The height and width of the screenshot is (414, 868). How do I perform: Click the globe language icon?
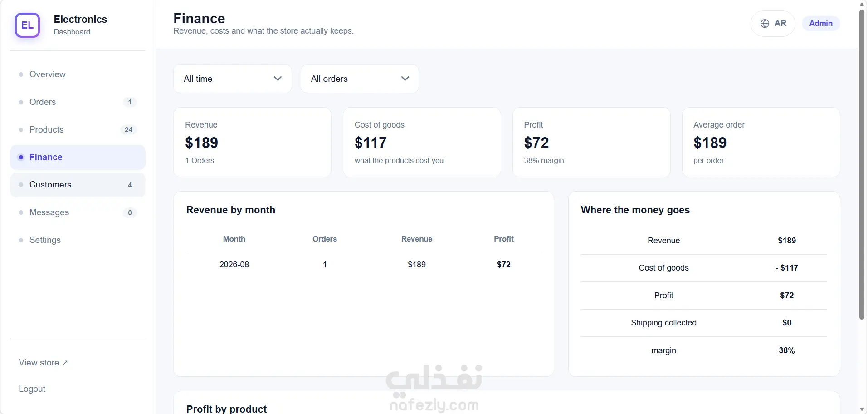(x=765, y=24)
